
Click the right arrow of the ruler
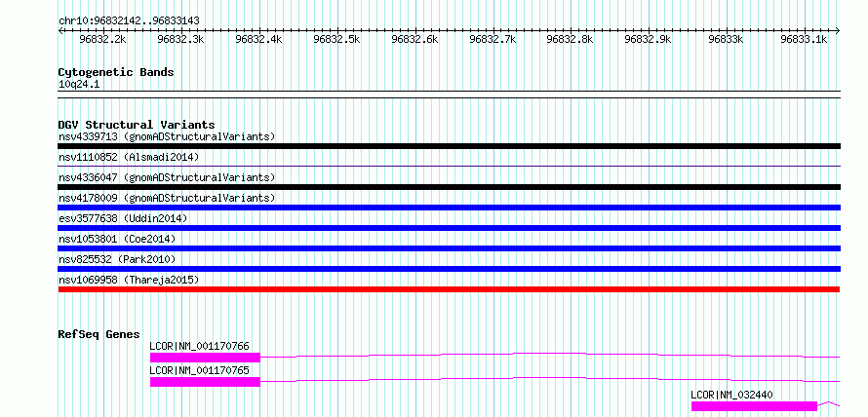[837, 30]
